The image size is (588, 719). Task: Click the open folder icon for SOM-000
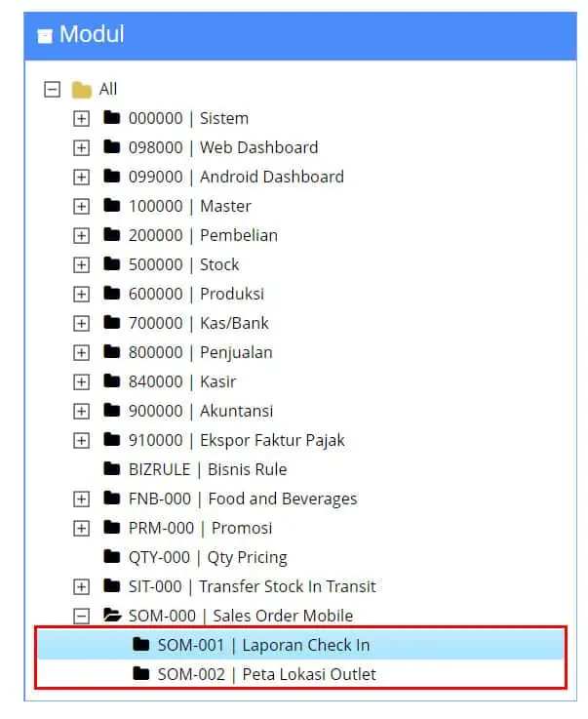click(x=112, y=616)
